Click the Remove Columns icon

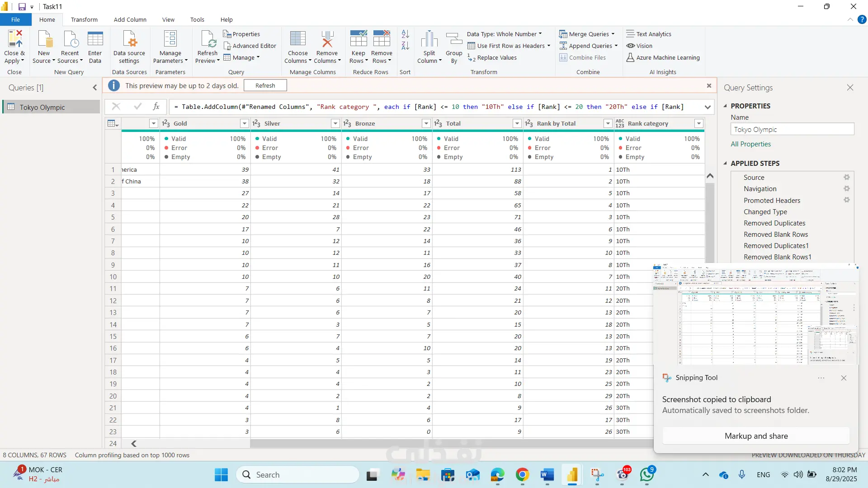pyautogui.click(x=327, y=39)
